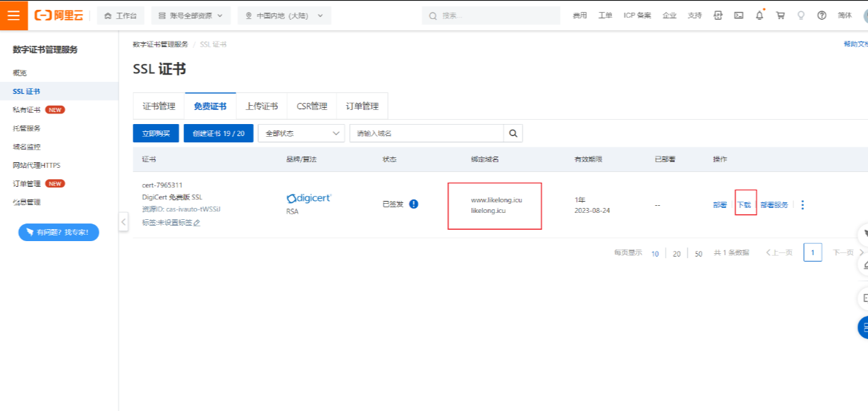Screen dimensions: 868x411
Task: Open the 工作台 workbench
Action: 121,15
